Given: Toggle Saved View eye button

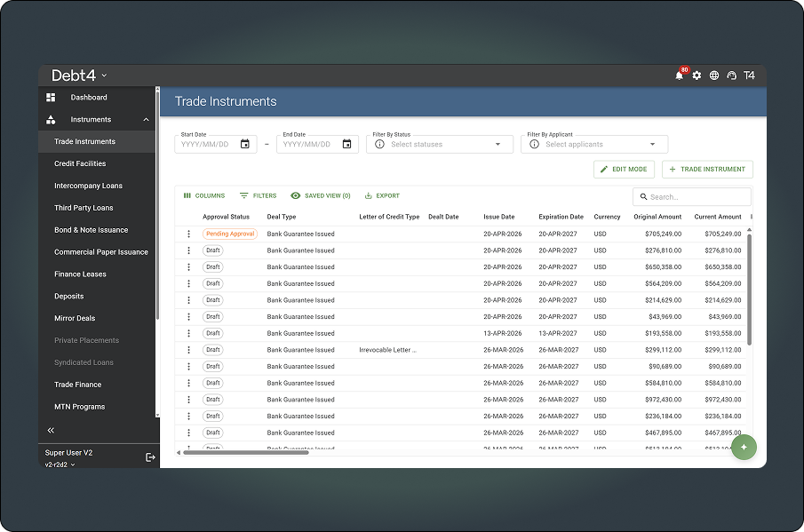Looking at the screenshot, I should point(321,195).
